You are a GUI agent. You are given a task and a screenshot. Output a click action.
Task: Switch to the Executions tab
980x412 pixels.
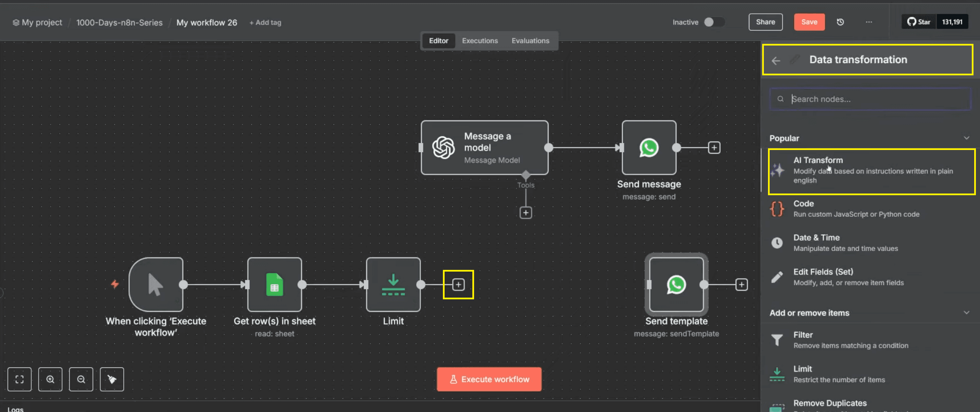(x=480, y=41)
